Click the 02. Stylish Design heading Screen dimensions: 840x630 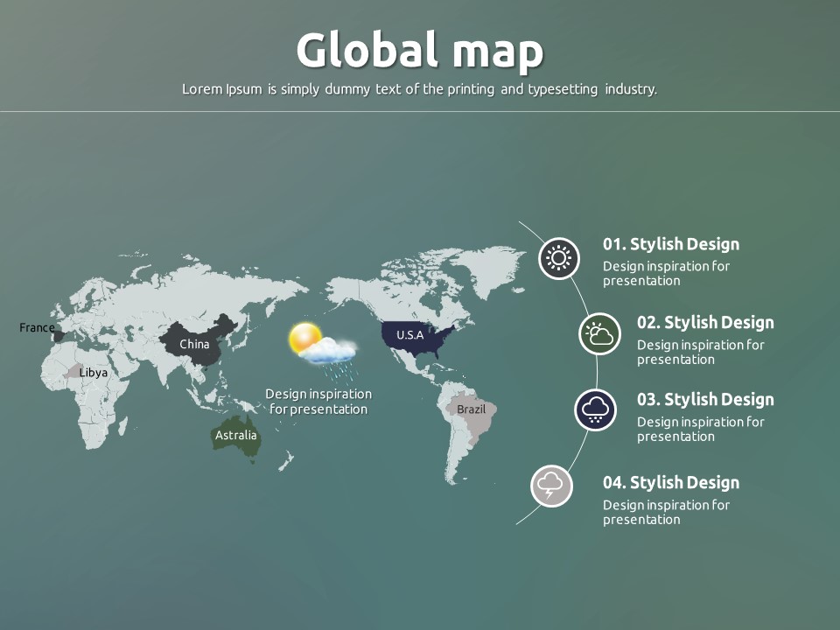[705, 322]
